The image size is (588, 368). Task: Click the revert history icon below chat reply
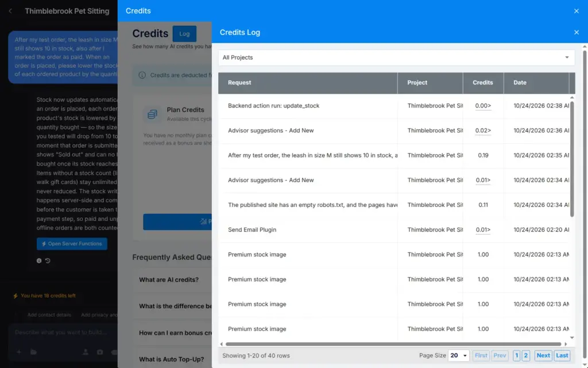[x=48, y=260]
